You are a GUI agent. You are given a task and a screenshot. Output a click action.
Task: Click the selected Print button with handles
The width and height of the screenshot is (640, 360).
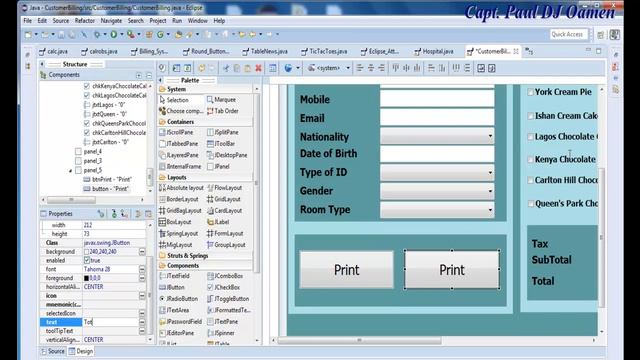pyautogui.click(x=452, y=270)
